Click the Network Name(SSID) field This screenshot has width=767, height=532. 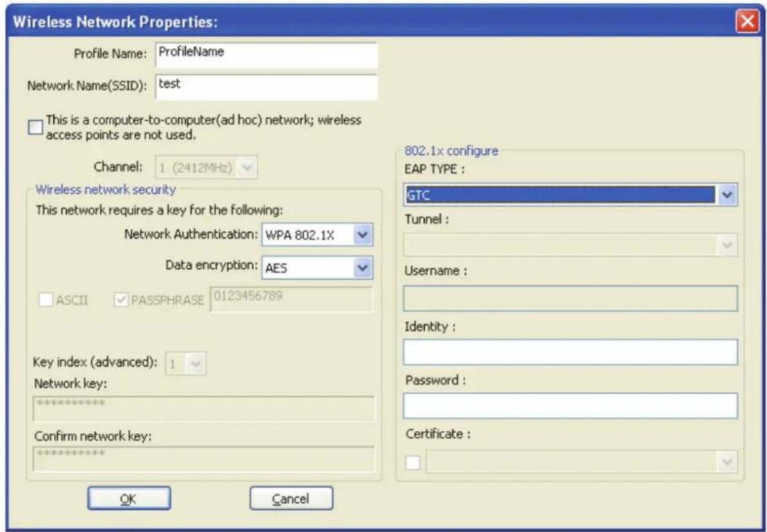coord(267,87)
